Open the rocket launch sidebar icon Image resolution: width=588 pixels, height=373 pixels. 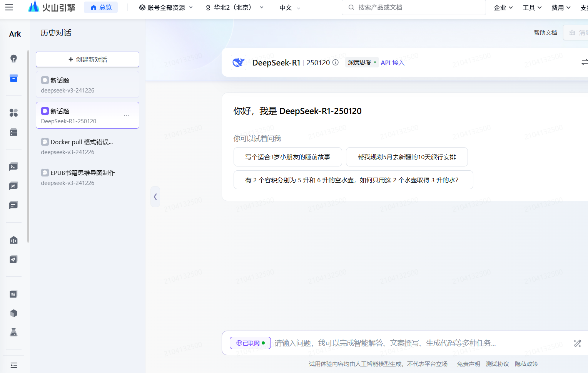(14, 259)
